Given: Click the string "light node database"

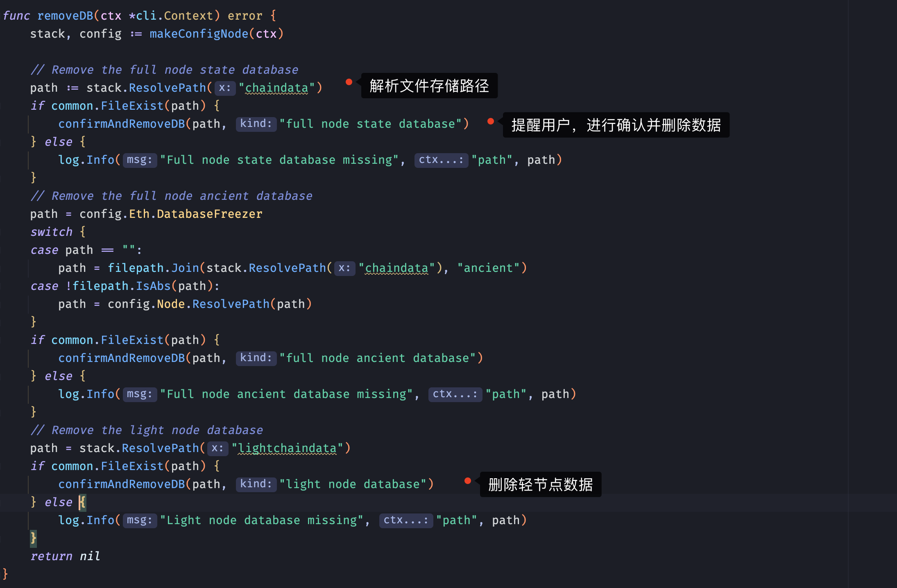Looking at the screenshot, I should (353, 484).
